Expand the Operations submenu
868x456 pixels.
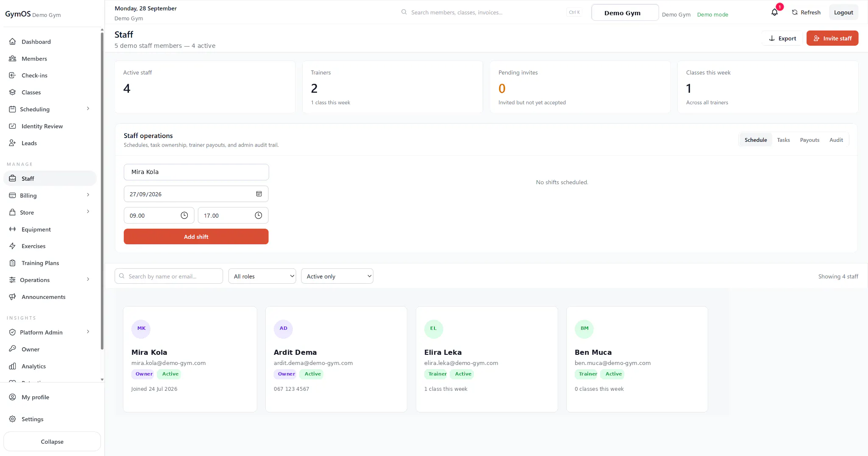click(88, 279)
